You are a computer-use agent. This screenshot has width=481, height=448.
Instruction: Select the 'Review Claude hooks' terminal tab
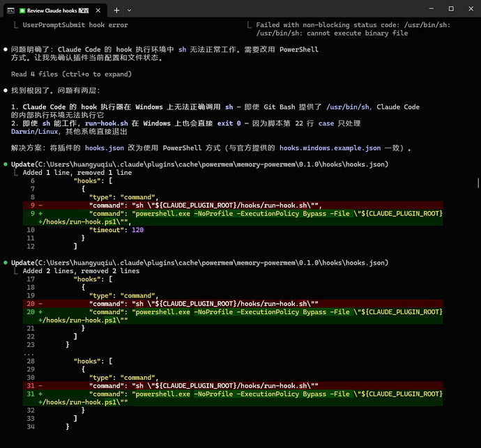pyautogui.click(x=55, y=10)
